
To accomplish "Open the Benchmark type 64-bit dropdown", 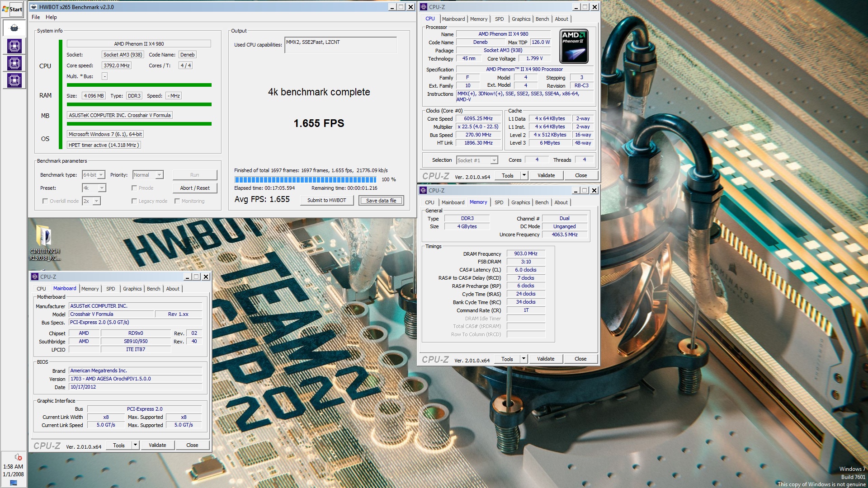I will click(x=94, y=175).
